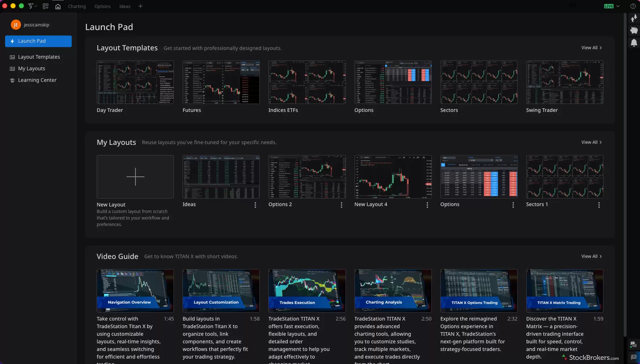Create a New Layout with plus tile
640x364 pixels.
135,177
